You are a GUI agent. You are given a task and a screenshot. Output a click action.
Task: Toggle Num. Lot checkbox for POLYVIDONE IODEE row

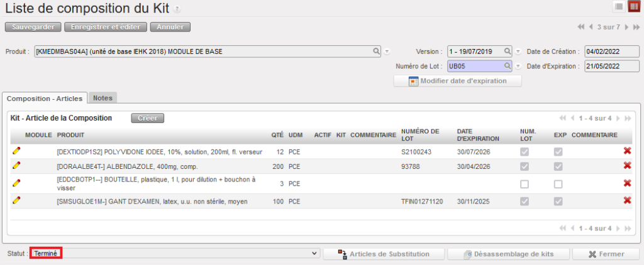tap(524, 152)
